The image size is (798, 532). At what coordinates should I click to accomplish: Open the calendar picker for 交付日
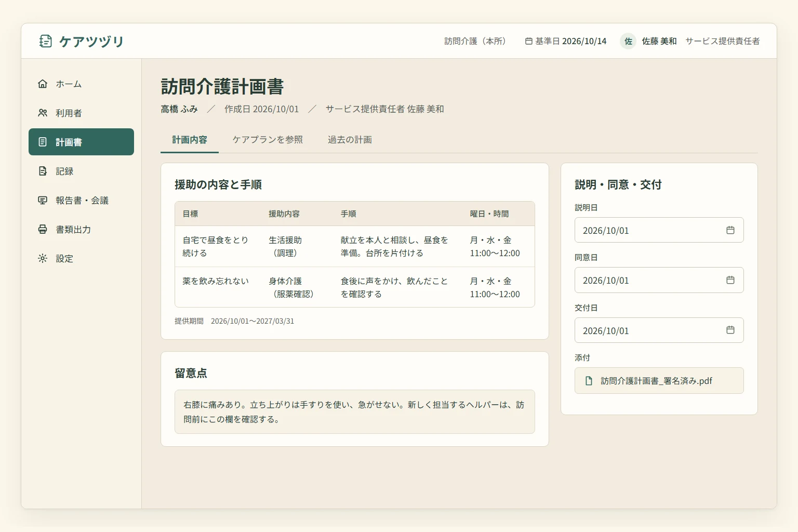coord(730,330)
